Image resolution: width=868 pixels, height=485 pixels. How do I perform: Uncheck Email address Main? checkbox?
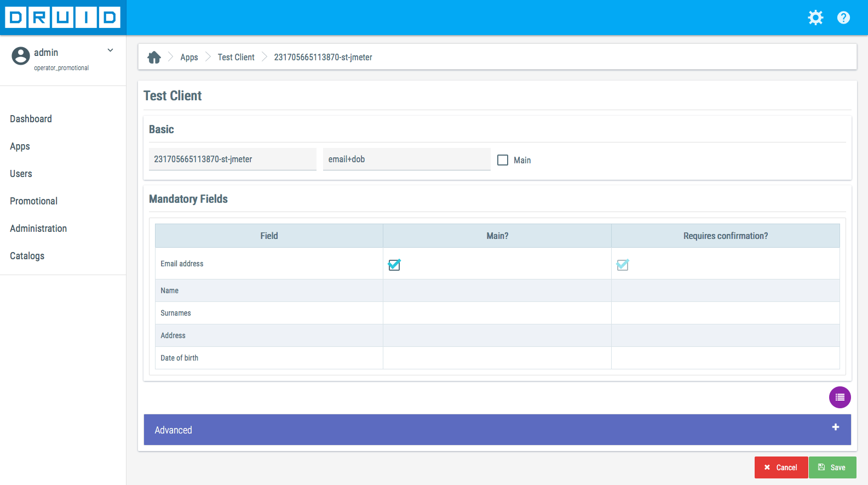394,265
